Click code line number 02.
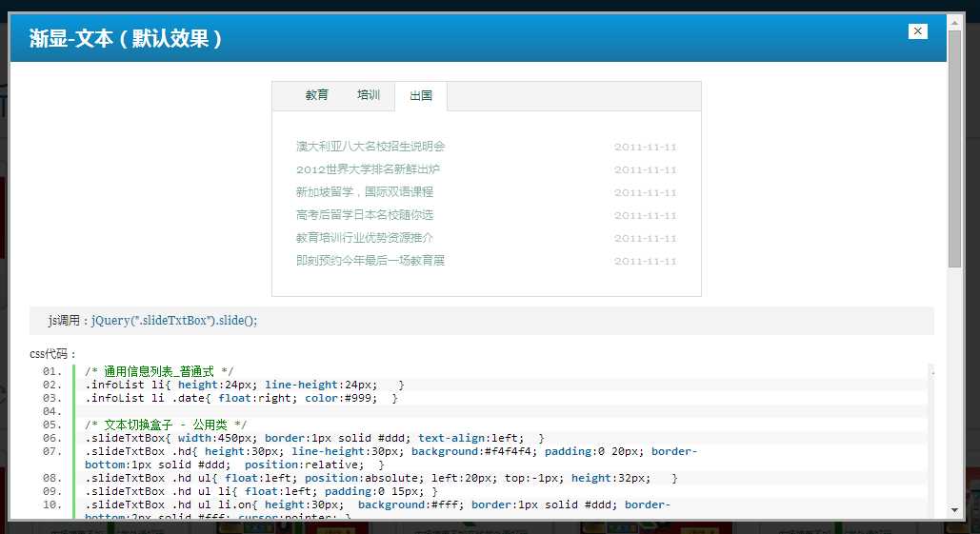 tap(51, 385)
